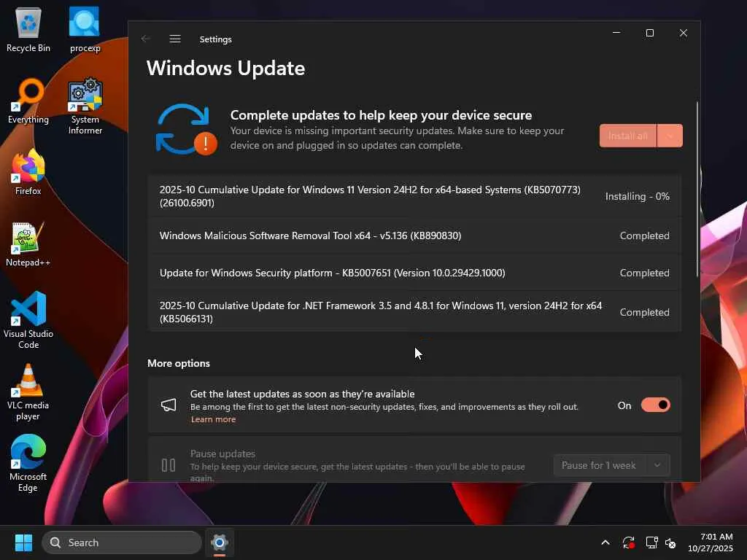Open the Learn more link
This screenshot has height=560, width=747.
pyautogui.click(x=214, y=419)
